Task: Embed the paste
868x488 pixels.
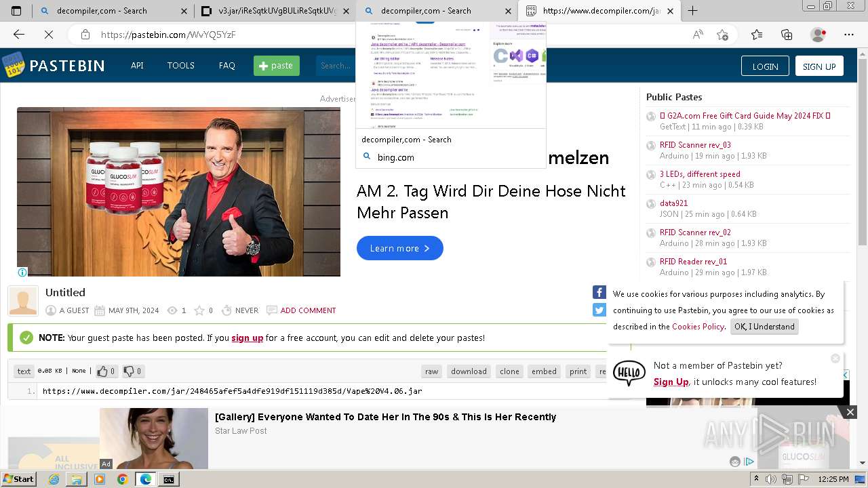Action: [x=544, y=371]
